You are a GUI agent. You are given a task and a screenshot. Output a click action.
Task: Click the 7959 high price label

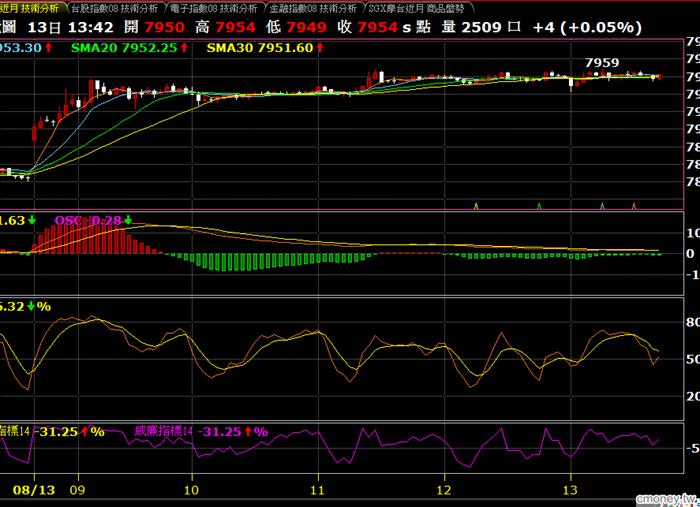[x=602, y=62]
